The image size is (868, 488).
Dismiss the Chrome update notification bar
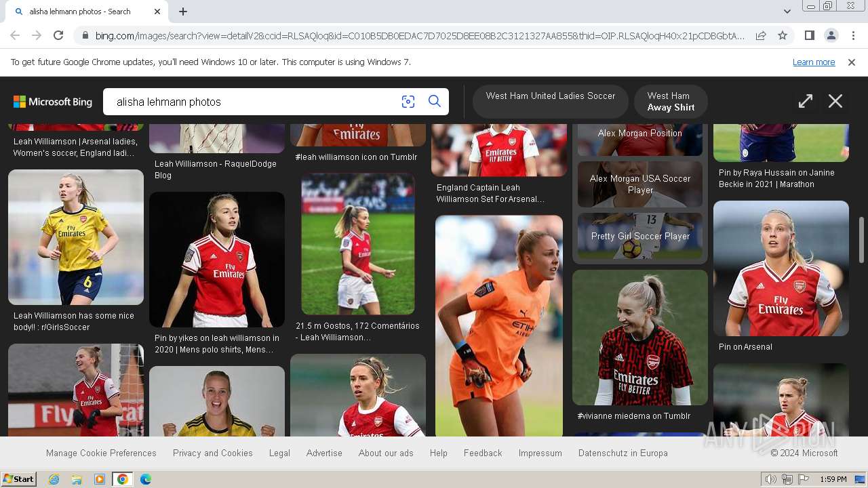(x=852, y=62)
